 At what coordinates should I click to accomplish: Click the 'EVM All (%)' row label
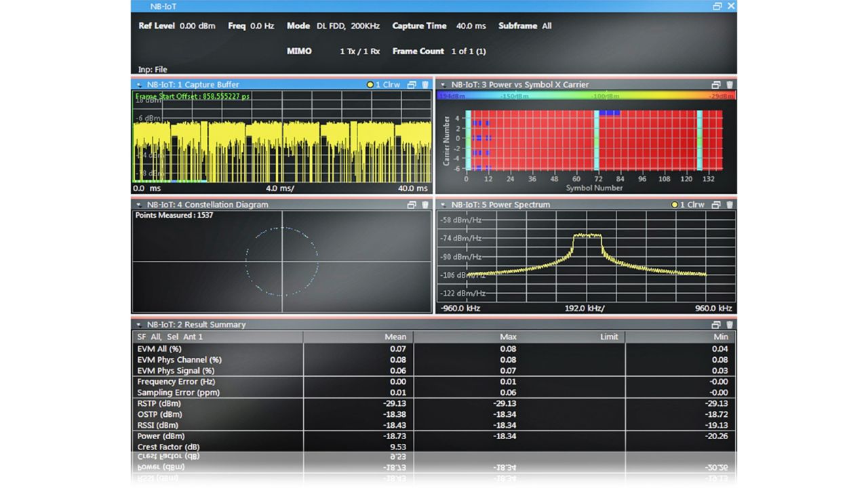159,349
